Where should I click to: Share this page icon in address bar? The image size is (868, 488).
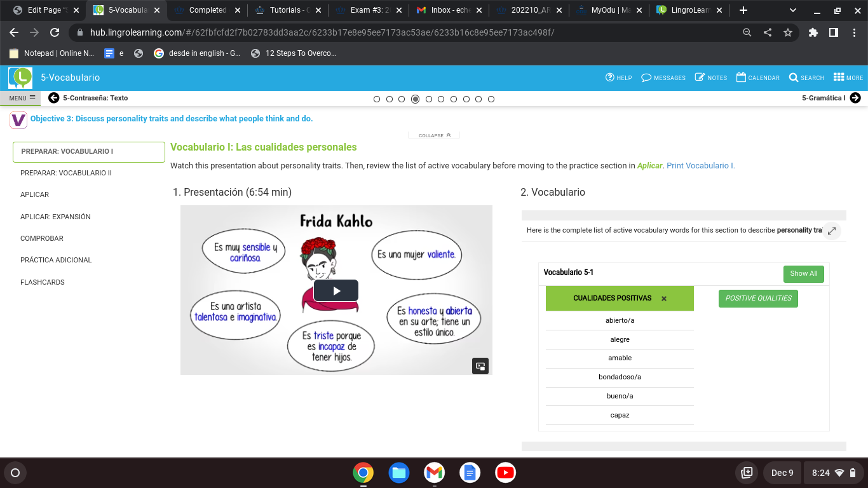[768, 32]
